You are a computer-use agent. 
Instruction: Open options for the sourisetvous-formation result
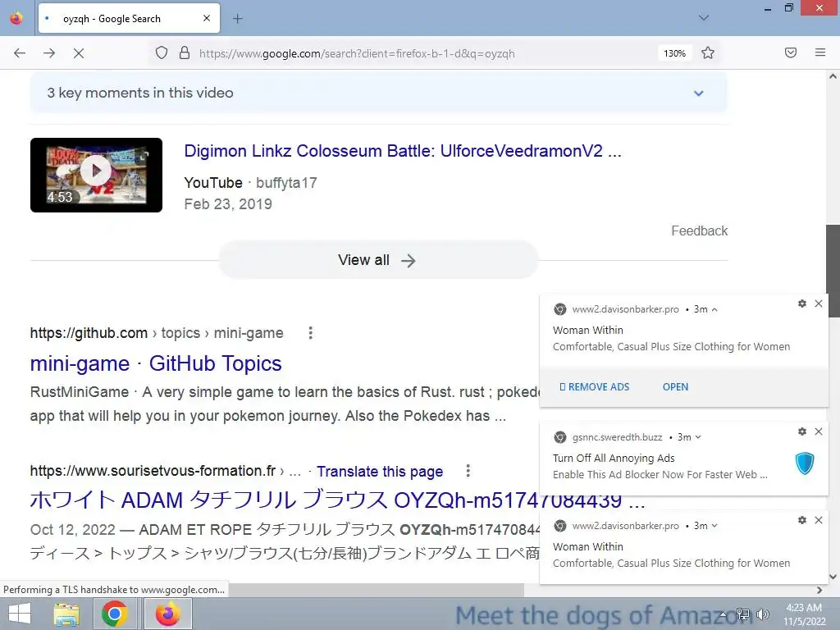pyautogui.click(x=468, y=471)
